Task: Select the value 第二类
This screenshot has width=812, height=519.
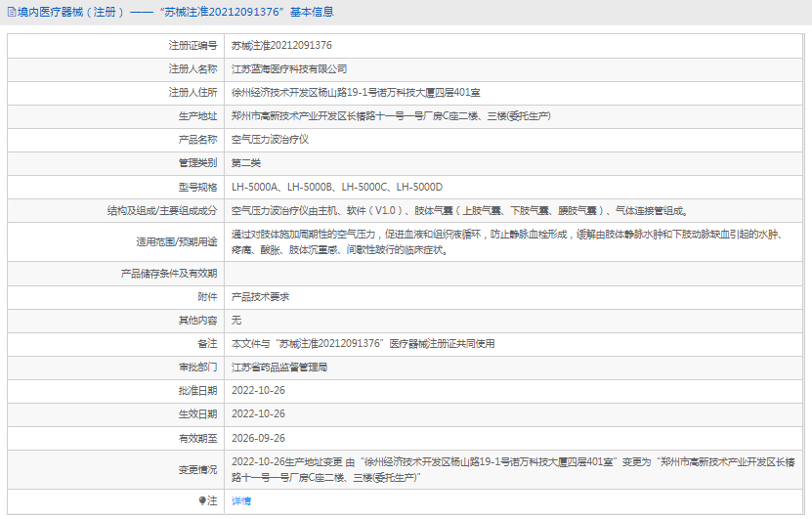Action: pos(246,163)
